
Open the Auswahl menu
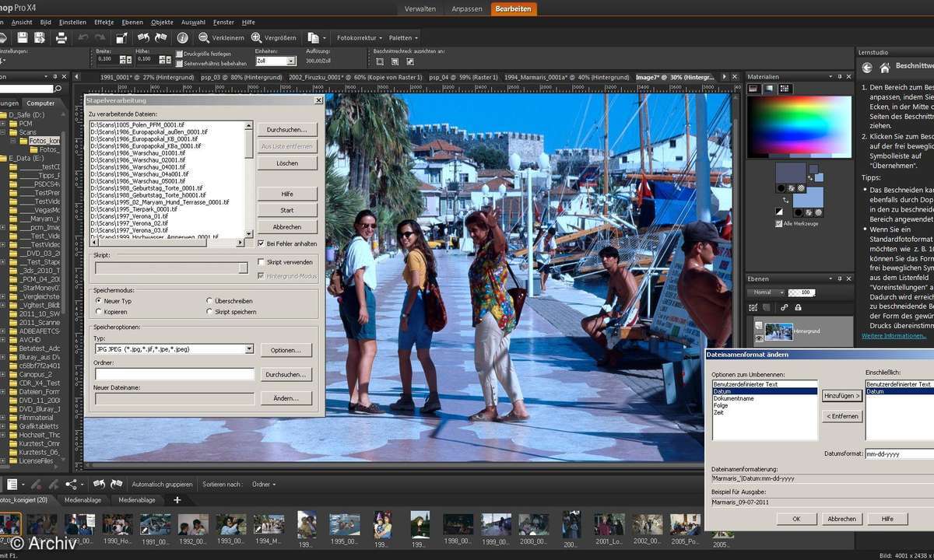click(192, 22)
